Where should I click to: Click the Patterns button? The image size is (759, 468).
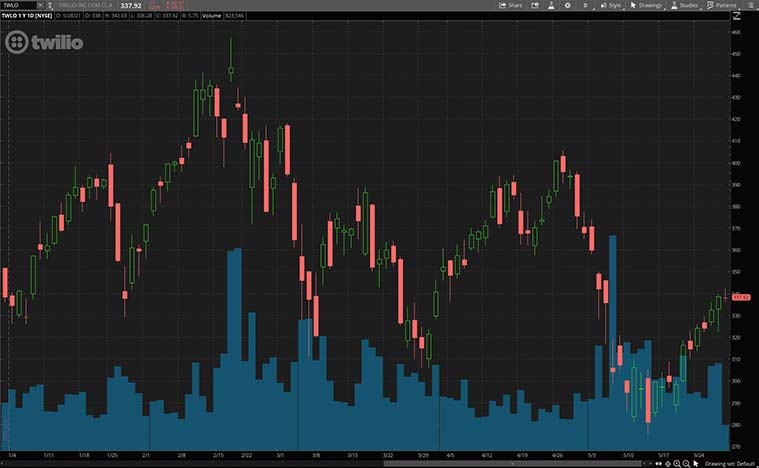(x=723, y=5)
